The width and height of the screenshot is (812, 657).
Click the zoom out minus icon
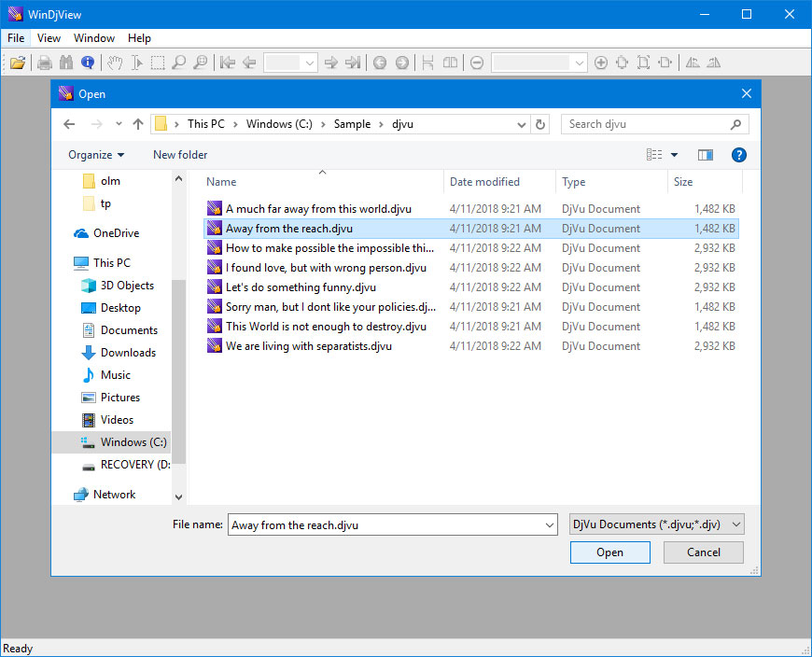click(x=477, y=63)
